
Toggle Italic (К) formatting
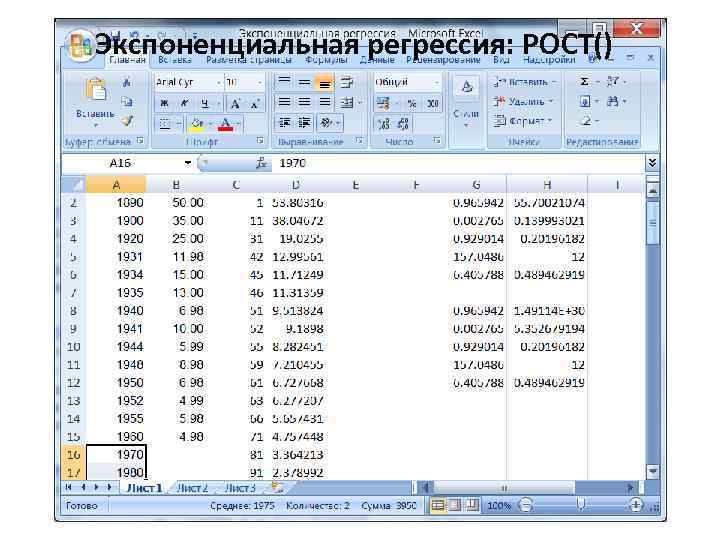pos(184,104)
